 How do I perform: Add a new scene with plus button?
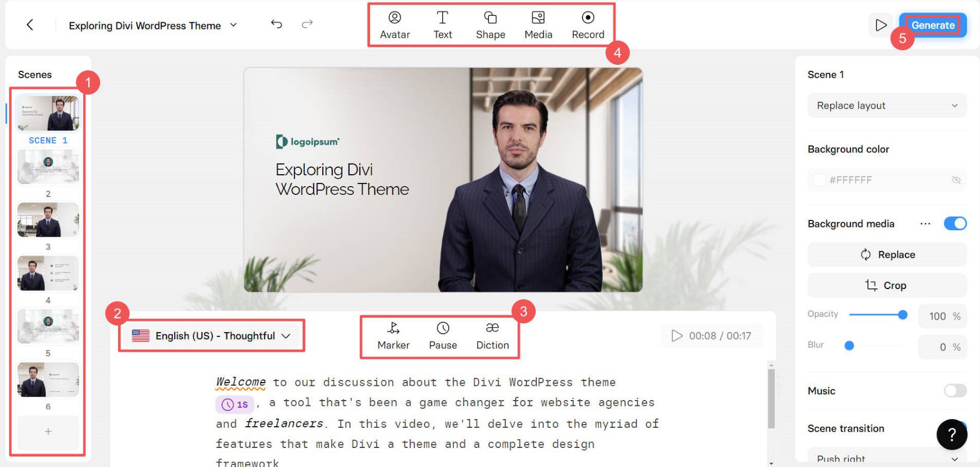(x=48, y=432)
